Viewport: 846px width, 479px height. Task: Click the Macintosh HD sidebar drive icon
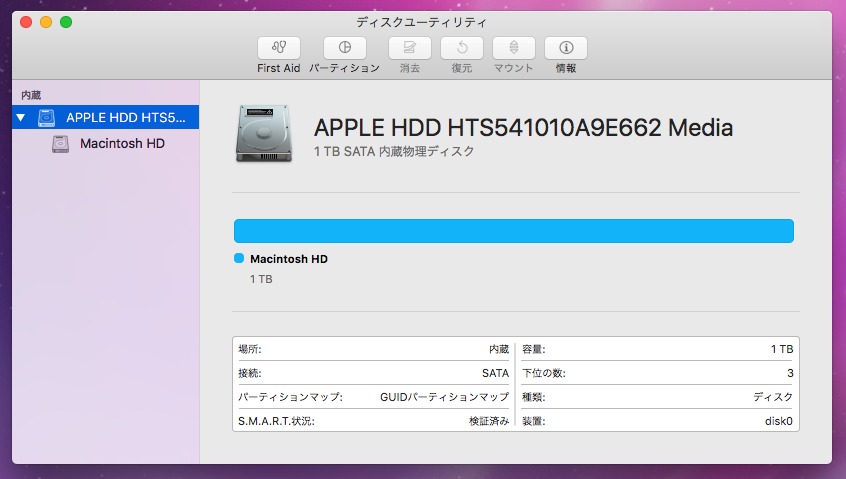(60, 144)
